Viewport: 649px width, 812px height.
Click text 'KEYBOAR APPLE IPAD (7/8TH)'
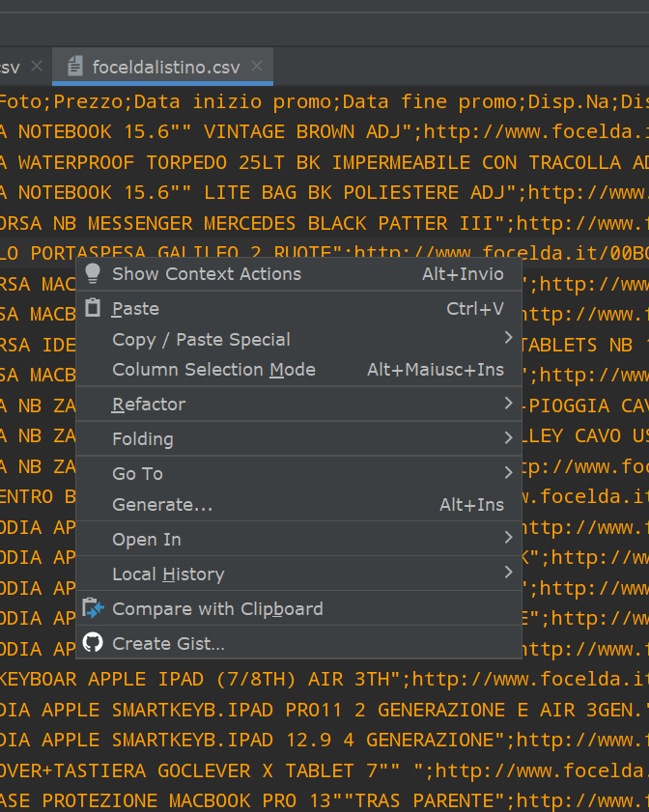(x=148, y=679)
